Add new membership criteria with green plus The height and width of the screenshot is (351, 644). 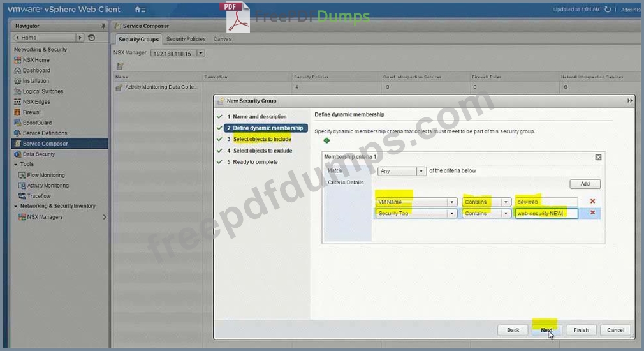point(326,140)
